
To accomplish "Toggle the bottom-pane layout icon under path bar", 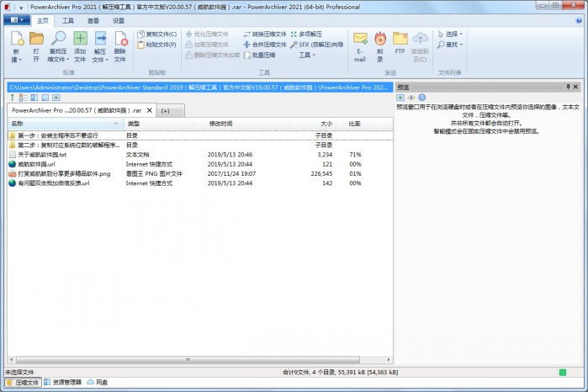I will coord(45,98).
